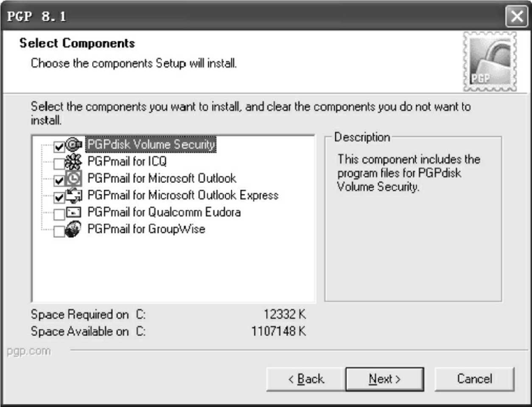Screen dimensions: 532x407
Task: Click the PGPdisk Volume Security component icon
Action: (x=74, y=145)
